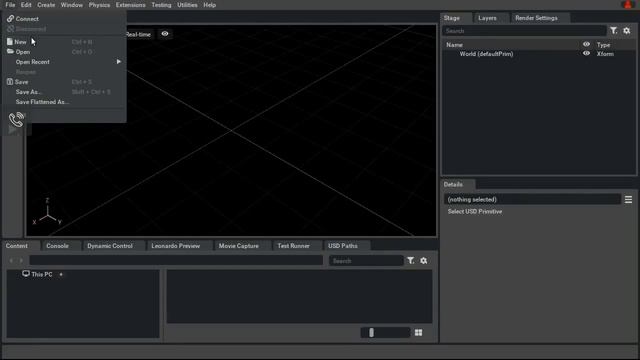Select This PC in Content tree
This screenshot has width=640, height=360.
tap(42, 274)
